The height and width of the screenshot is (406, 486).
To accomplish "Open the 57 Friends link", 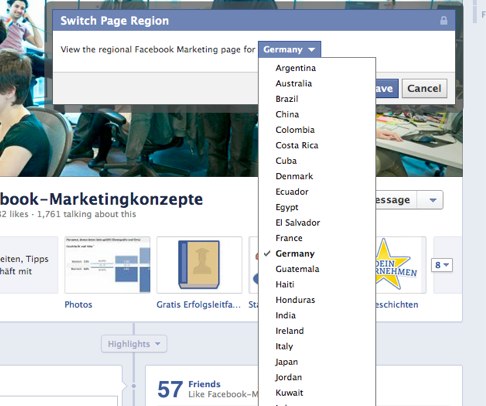I will point(189,389).
